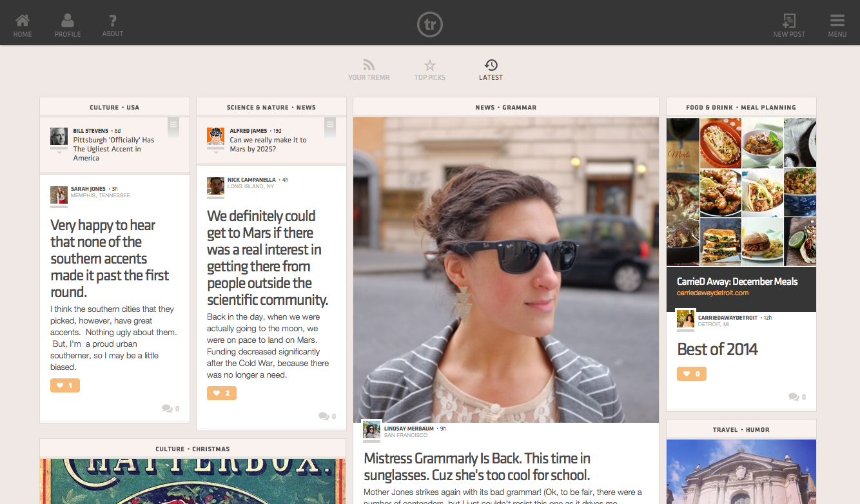860x504 pixels.
Task: Click the woman in sunglasses photo
Action: [x=505, y=269]
